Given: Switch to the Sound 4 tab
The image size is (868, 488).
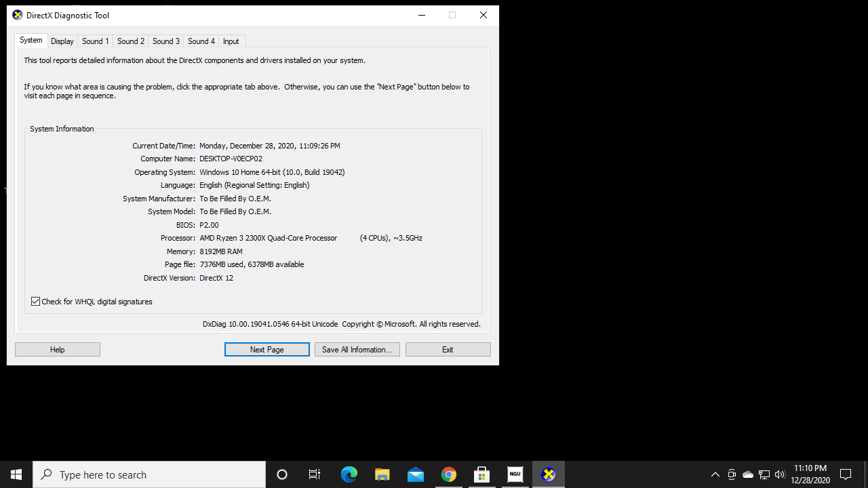Looking at the screenshot, I should [201, 41].
